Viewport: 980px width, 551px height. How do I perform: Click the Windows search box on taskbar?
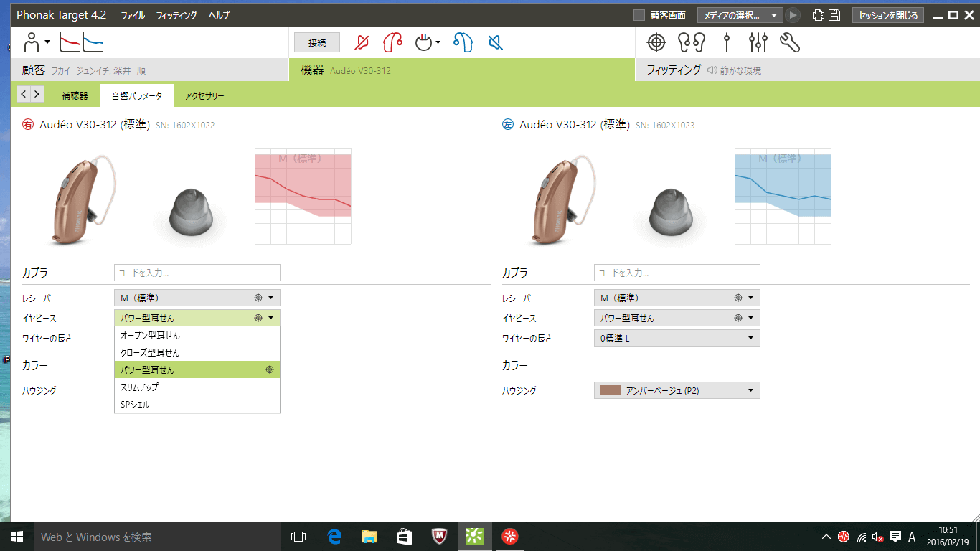coord(157,537)
